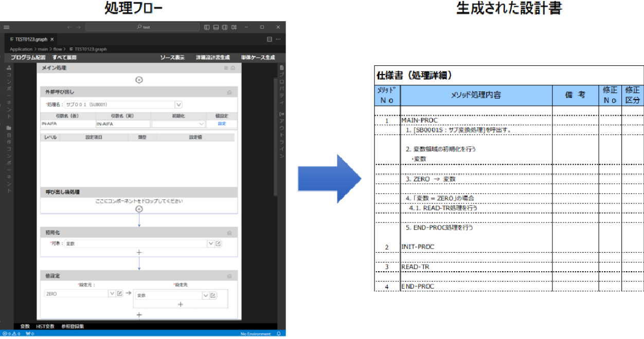
Task: Click the edit icon beside 対象 変数 field
Action: [218, 243]
